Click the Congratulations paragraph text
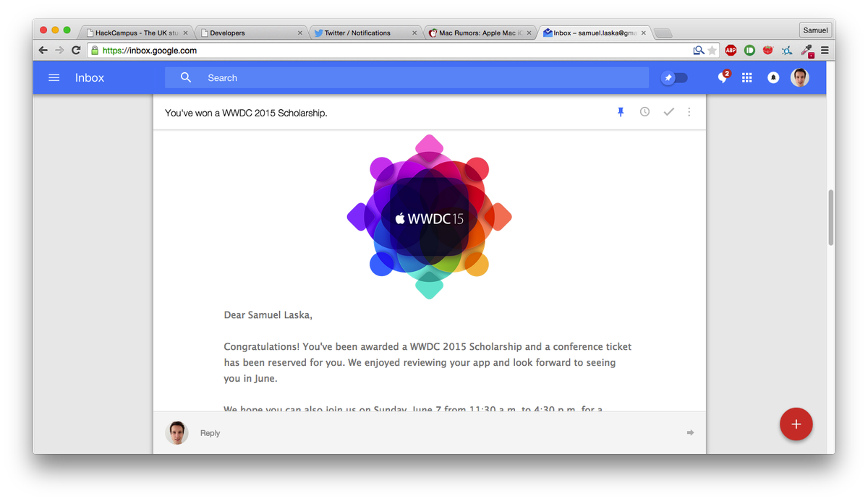 [427, 362]
